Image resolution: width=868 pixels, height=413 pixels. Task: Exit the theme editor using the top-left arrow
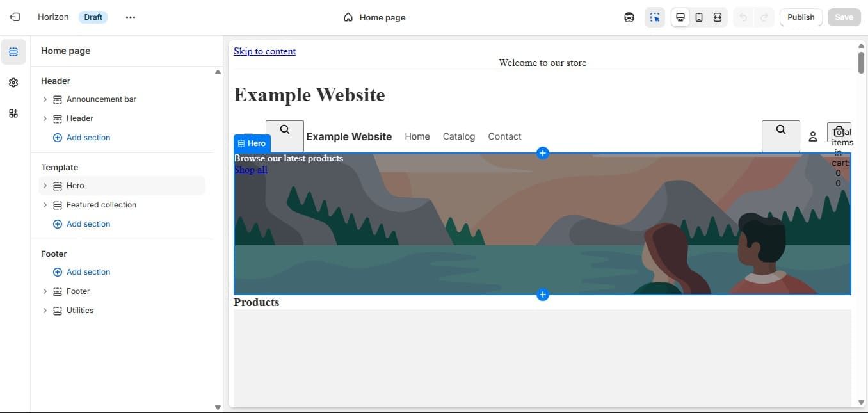(15, 17)
